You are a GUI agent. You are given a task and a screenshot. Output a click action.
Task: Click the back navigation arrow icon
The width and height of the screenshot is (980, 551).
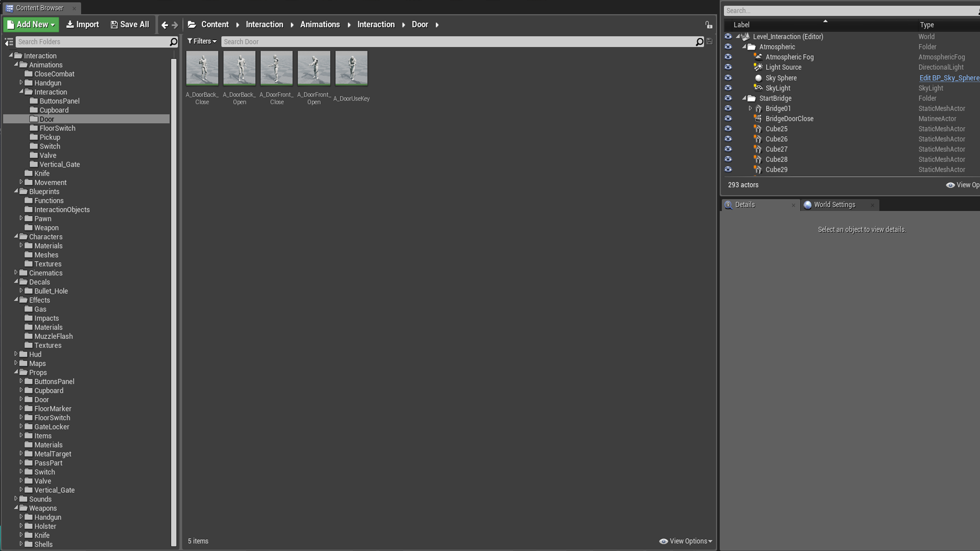click(x=164, y=24)
